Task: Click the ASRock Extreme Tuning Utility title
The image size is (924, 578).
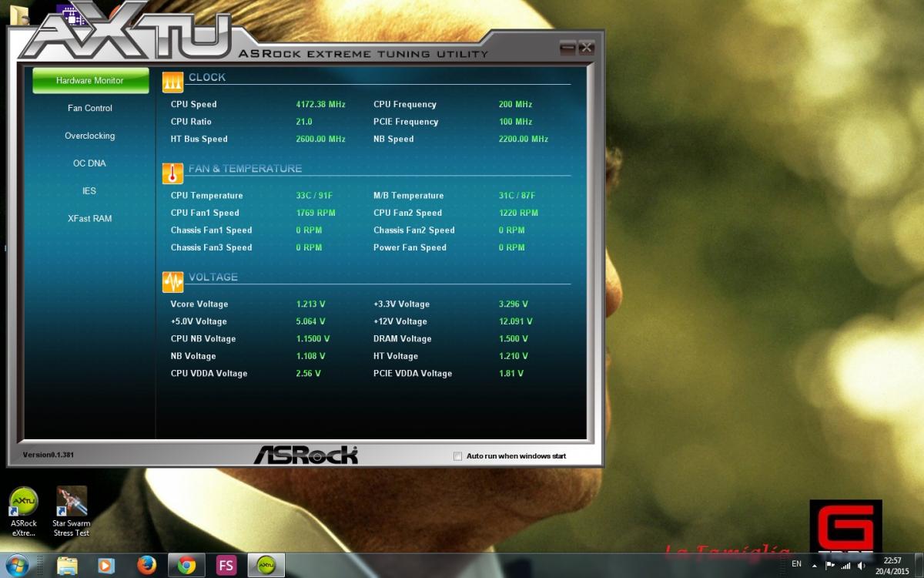Action: point(363,54)
